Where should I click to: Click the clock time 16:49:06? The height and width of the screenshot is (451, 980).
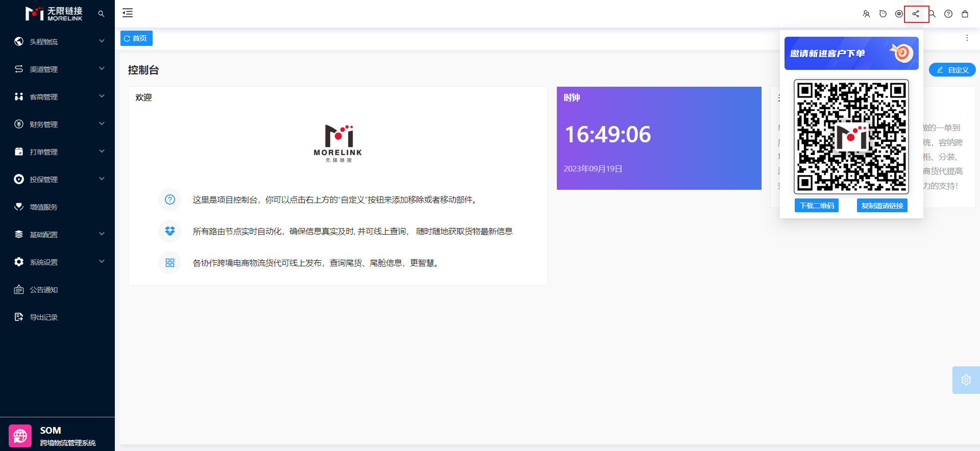607,135
